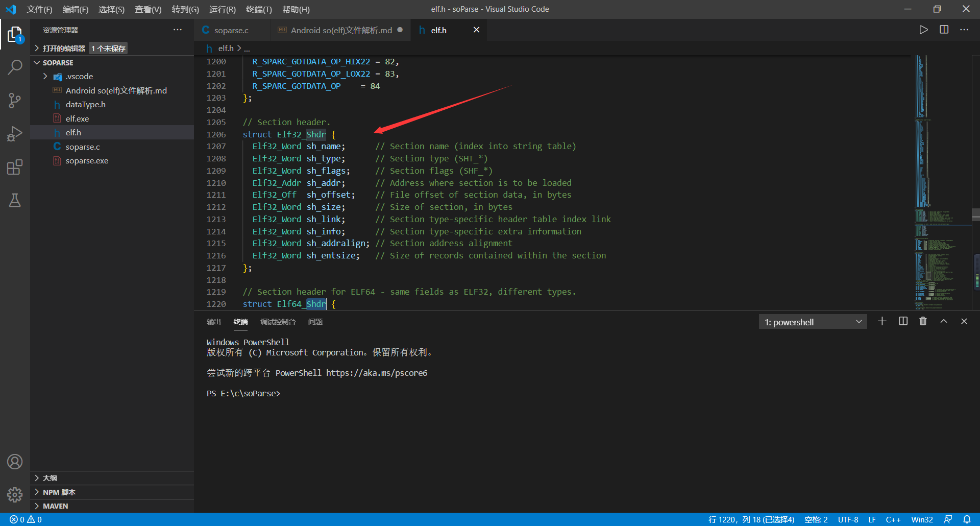Open the 运行(R) menu
Screen dimensions: 980x526
coord(223,9)
